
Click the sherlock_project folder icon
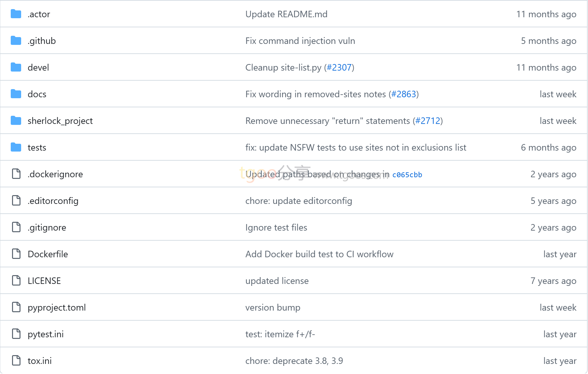click(16, 121)
